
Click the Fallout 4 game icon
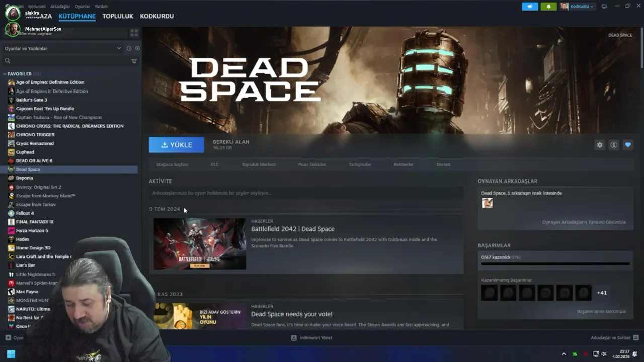[x=11, y=213]
